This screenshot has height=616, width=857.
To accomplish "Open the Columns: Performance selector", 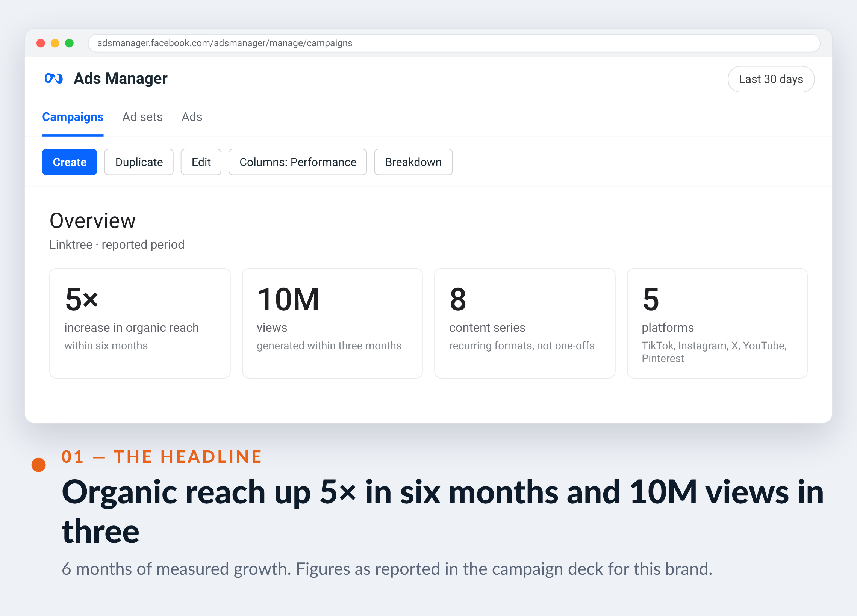I will [x=298, y=162].
